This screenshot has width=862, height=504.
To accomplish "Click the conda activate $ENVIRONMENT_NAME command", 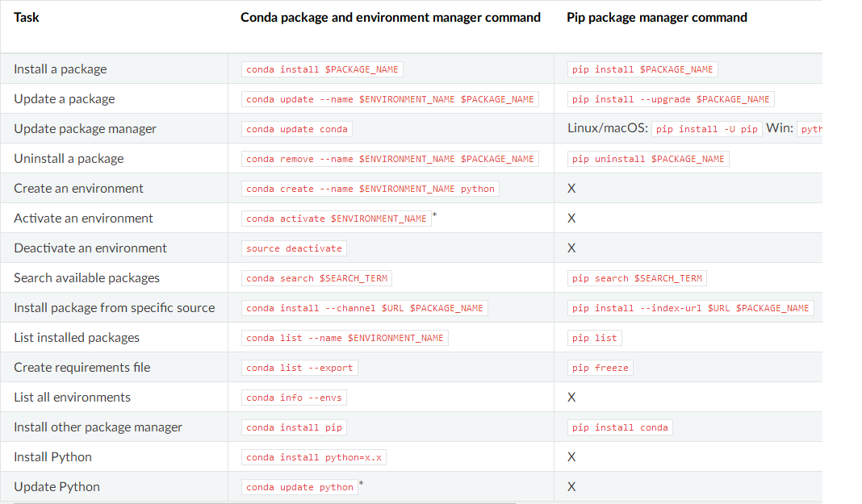I will [x=336, y=218].
